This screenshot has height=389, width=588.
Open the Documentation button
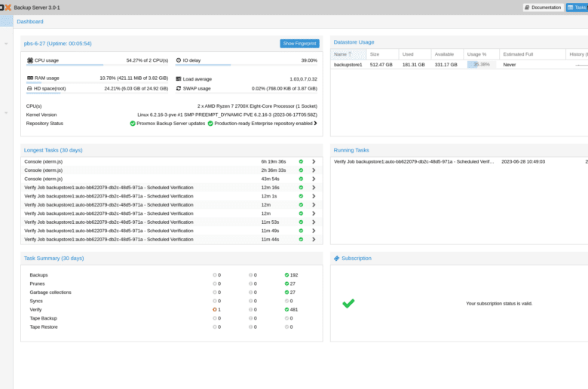click(x=543, y=8)
